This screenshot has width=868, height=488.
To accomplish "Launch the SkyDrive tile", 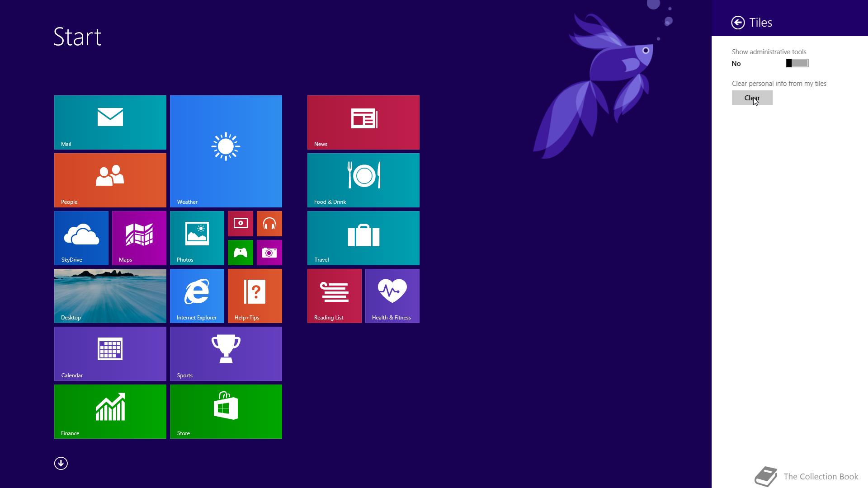I will [81, 238].
